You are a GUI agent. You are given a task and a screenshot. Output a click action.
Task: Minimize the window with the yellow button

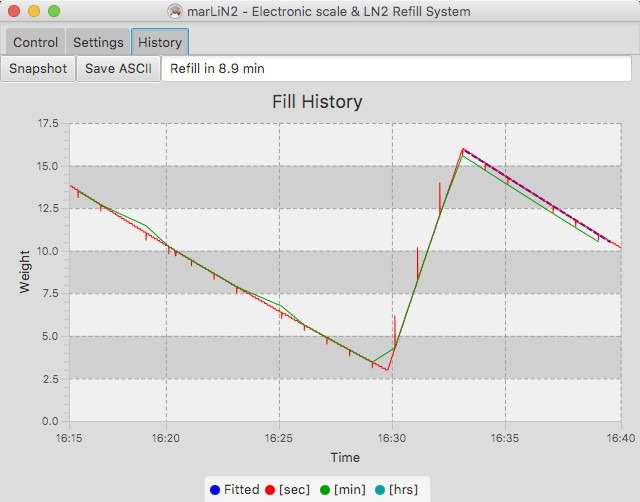point(34,12)
